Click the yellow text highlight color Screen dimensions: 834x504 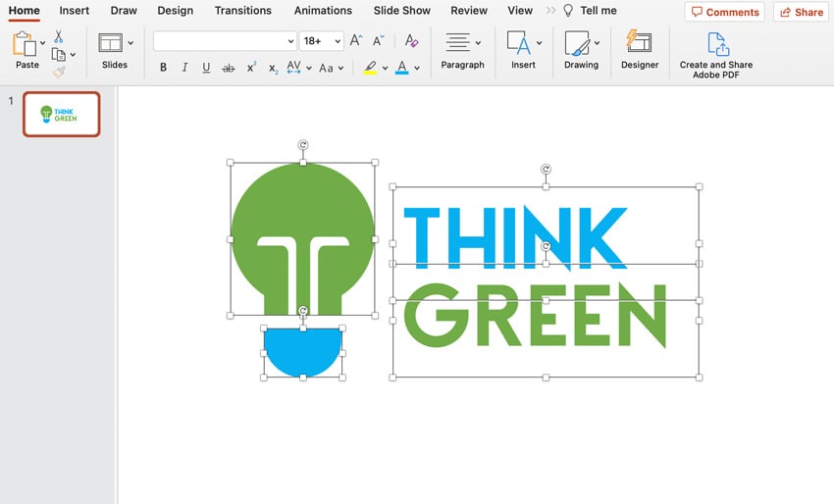click(370, 68)
